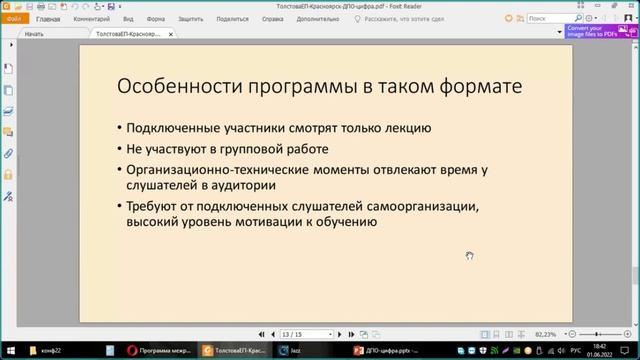Viewport: 640px width, 360px height.
Task: Click the zoom in plus button
Action: coord(628,334)
